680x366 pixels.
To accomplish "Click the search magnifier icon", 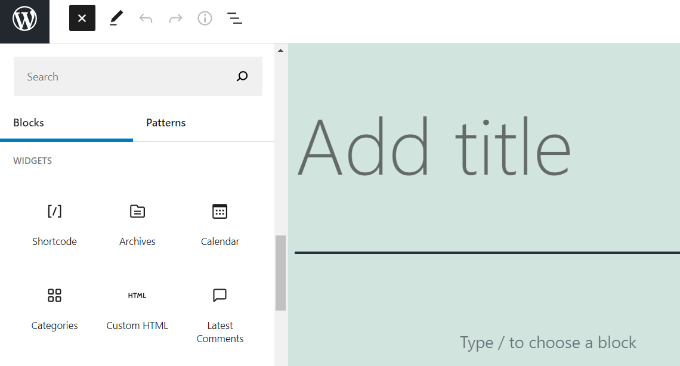I will (x=242, y=77).
